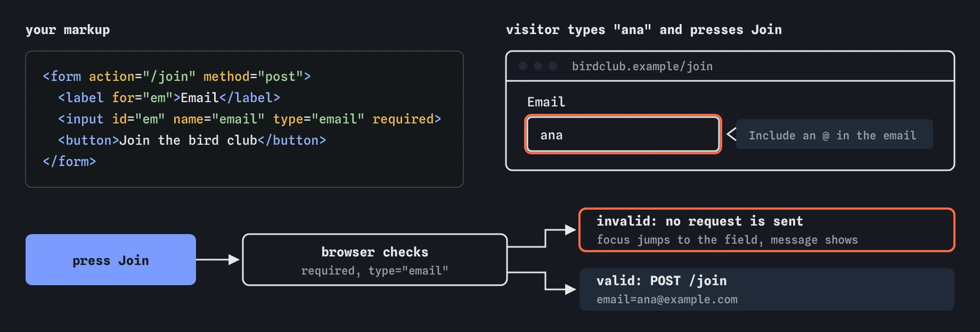Click the <button>Join the bird club code line
Screen dimensions: 980x332
pos(192,140)
